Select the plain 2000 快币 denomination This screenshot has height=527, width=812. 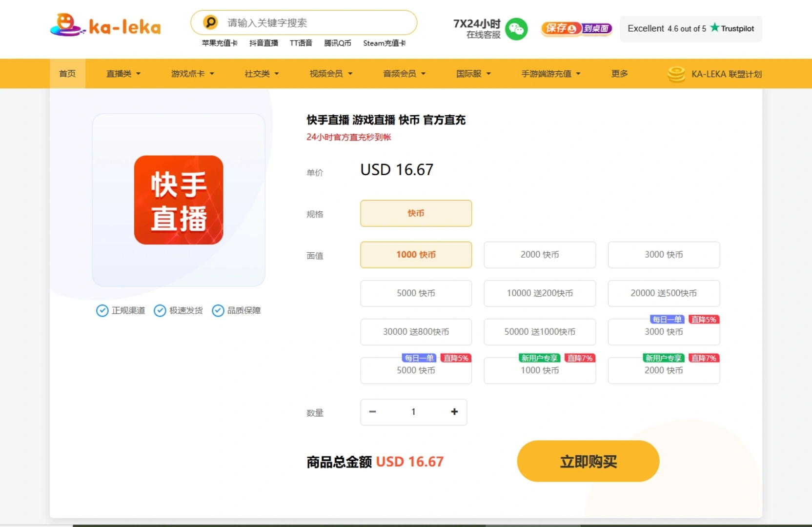(540, 255)
